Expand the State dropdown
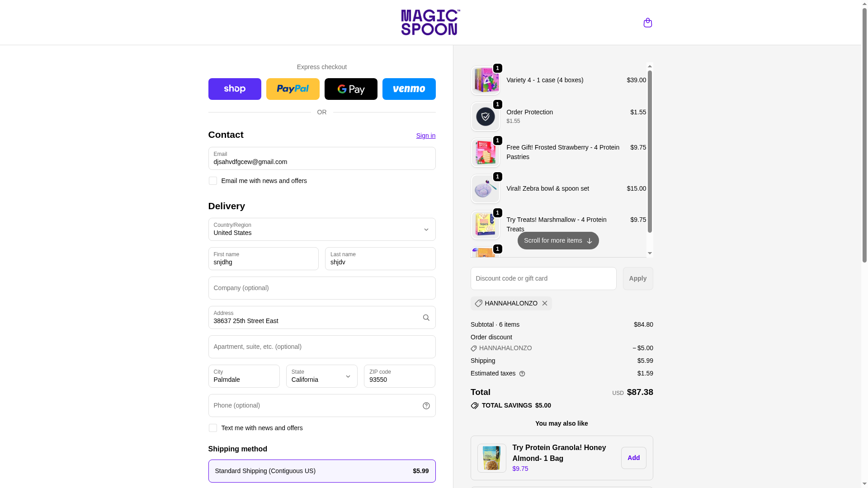 pyautogui.click(x=322, y=376)
